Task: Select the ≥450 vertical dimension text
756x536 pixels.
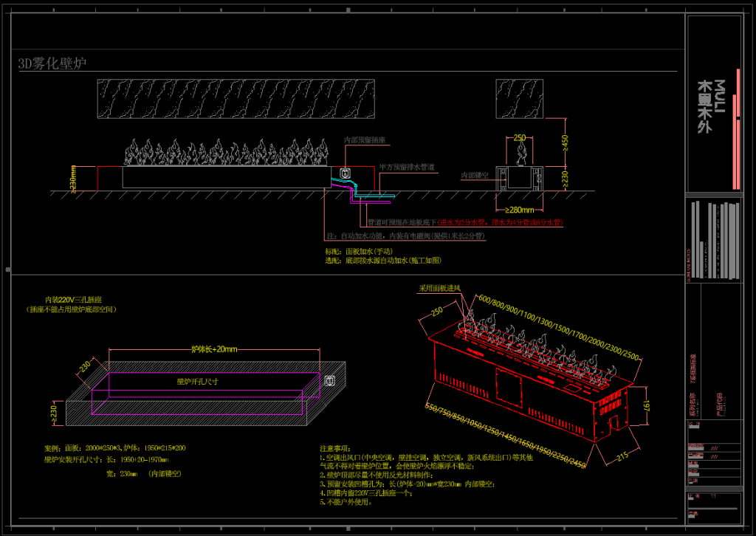Action: click(566, 142)
